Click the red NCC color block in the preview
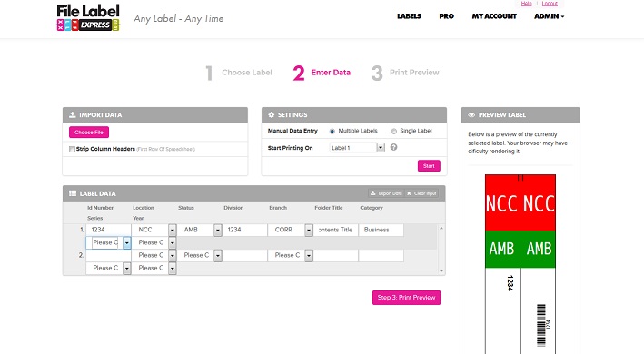The image size is (644, 354). pos(520,202)
